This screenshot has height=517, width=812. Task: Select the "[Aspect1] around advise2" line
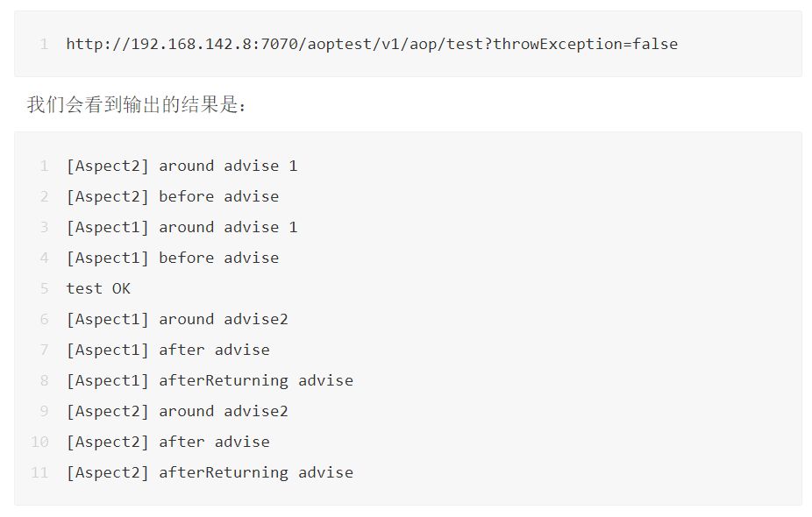[177, 319]
